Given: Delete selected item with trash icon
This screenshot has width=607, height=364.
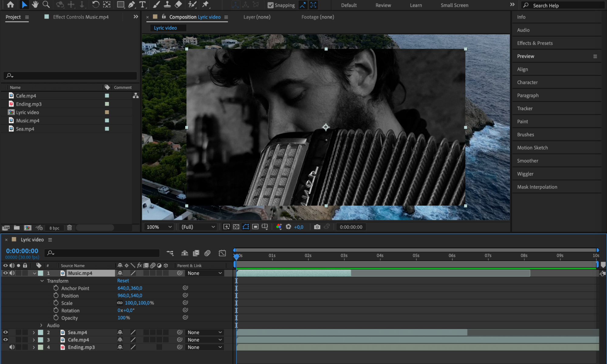Looking at the screenshot, I should tap(69, 228).
